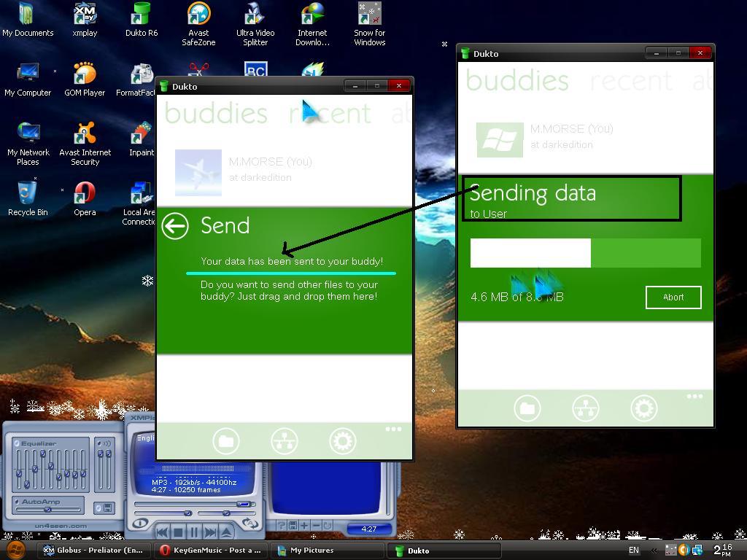Screen dimensions: 747x560
Task: Open settings gear in right Dukto window
Action: (643, 408)
